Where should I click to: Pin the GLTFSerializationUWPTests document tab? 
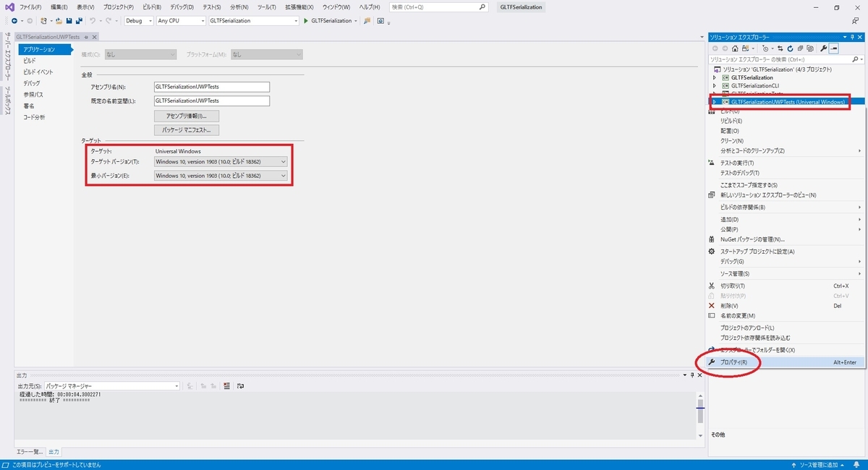(x=86, y=37)
